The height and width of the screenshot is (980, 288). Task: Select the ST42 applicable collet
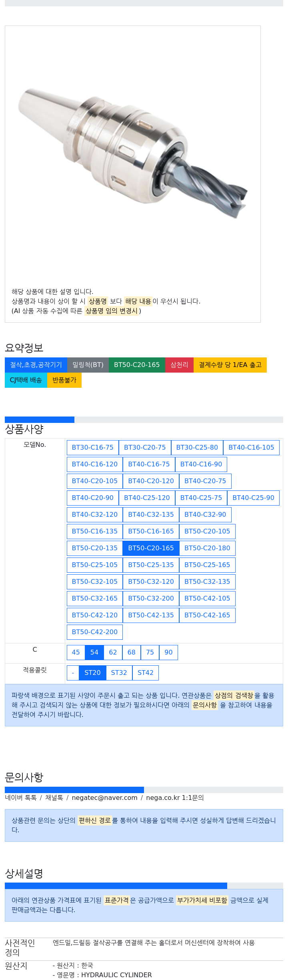tap(146, 673)
